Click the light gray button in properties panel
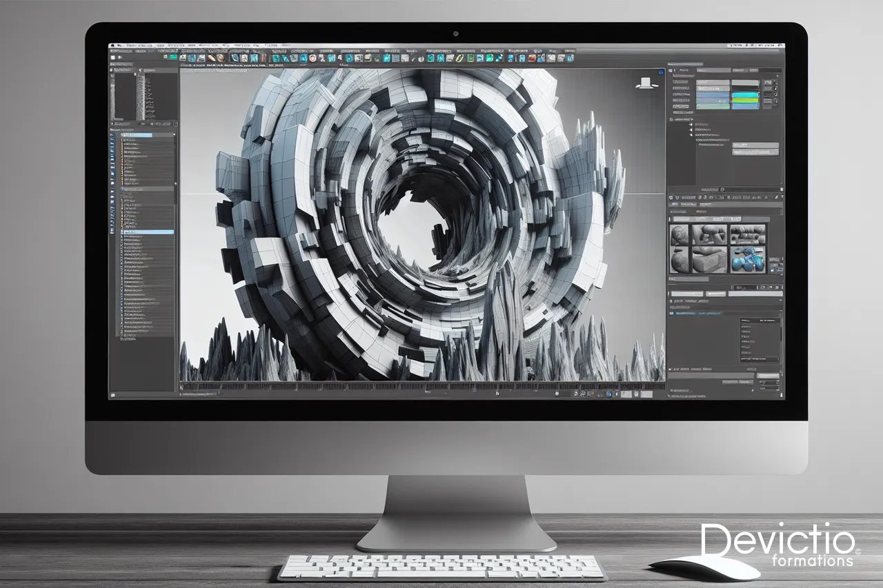Viewport: 883px width, 588px height. [755, 146]
